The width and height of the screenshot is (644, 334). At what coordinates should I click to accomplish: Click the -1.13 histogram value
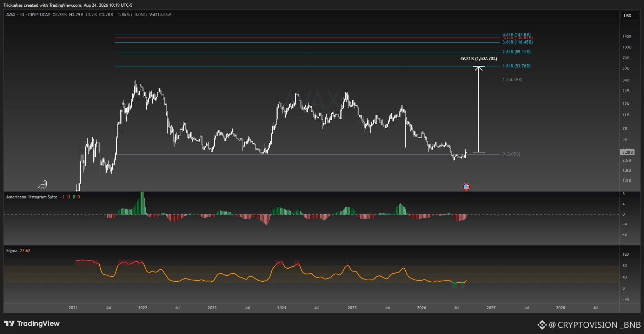pos(65,197)
